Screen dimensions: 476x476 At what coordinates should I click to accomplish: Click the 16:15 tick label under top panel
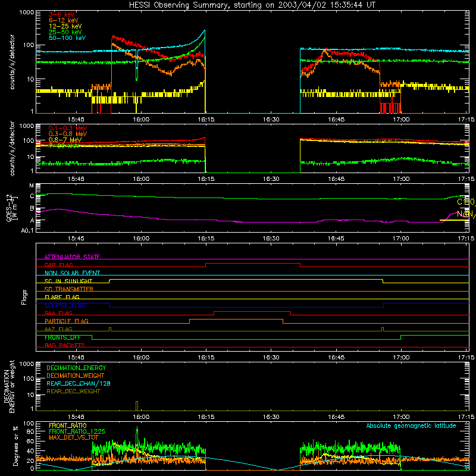click(x=206, y=120)
